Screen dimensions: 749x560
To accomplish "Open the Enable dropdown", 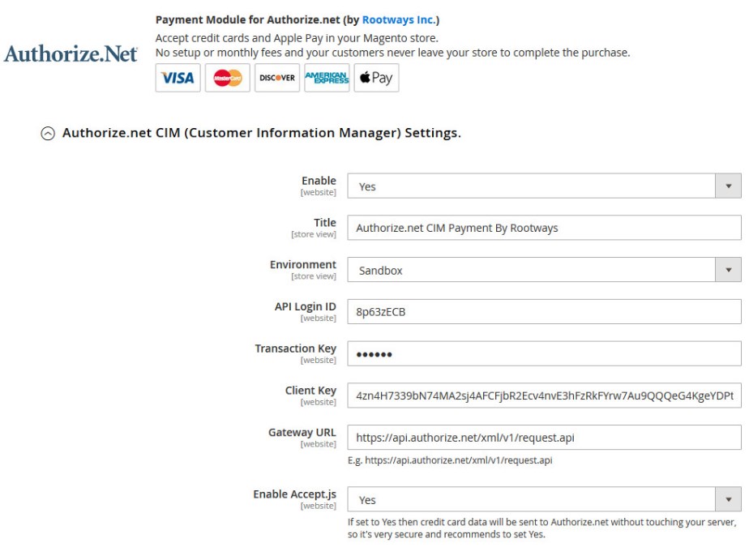I will (532, 186).
